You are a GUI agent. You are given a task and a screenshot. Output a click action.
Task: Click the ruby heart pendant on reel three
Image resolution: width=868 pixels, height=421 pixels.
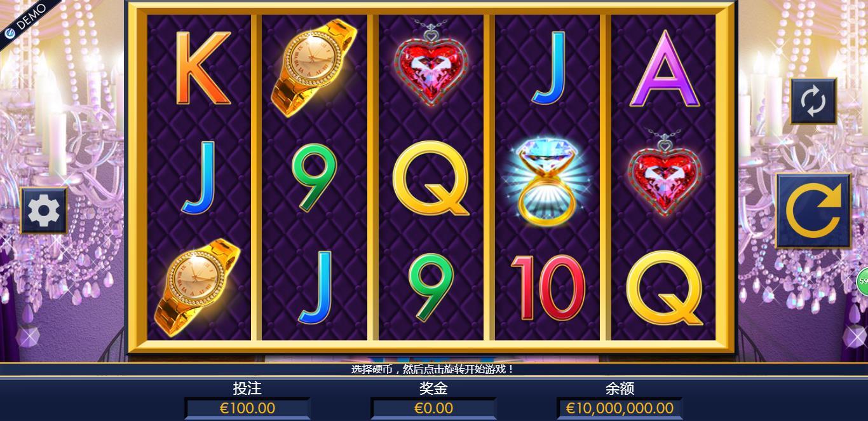tap(431, 62)
